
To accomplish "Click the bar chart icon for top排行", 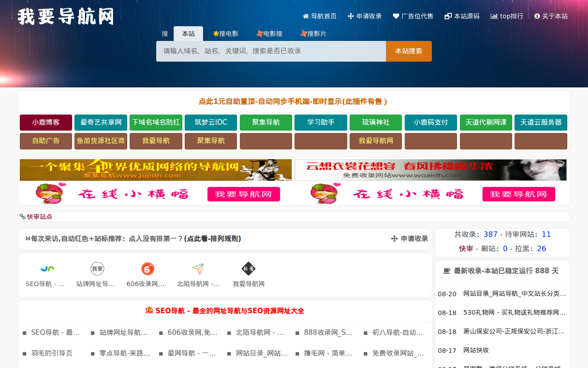I will [x=494, y=16].
